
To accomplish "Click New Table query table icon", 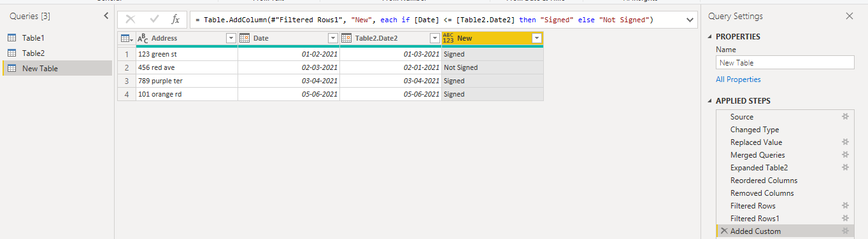I will pyautogui.click(x=11, y=68).
